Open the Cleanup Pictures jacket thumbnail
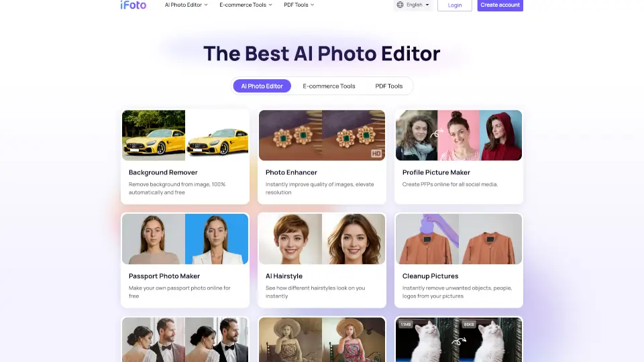644x362 pixels. (x=459, y=239)
